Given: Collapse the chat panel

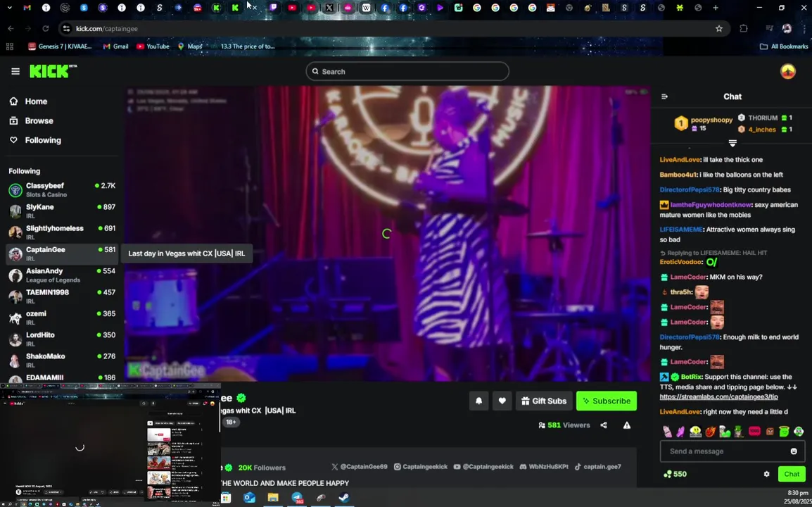Looking at the screenshot, I should pyautogui.click(x=664, y=96).
